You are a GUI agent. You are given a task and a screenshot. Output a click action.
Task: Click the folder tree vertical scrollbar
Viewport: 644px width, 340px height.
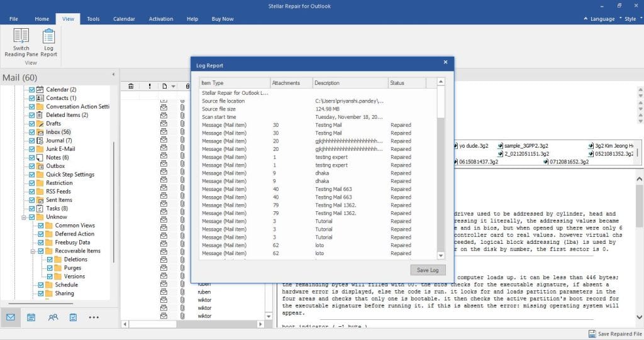point(113,202)
